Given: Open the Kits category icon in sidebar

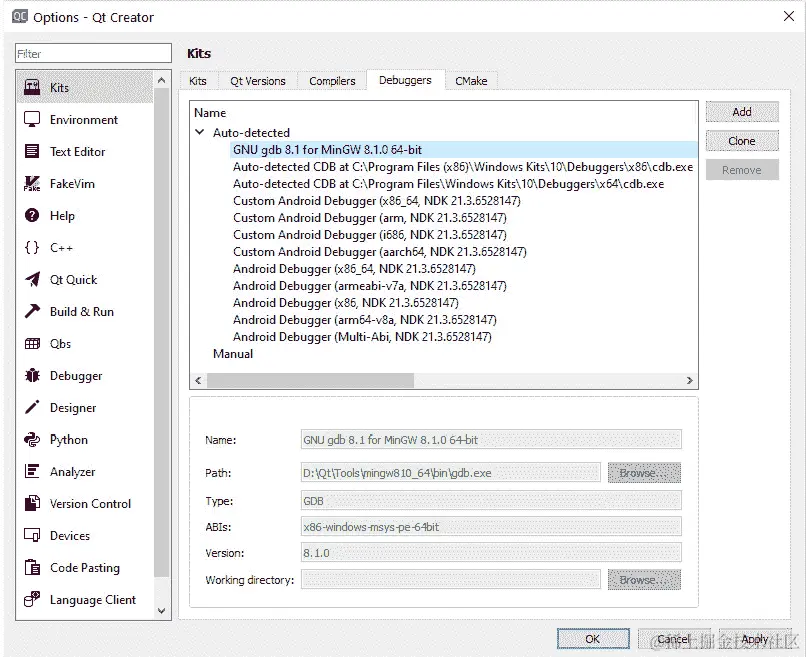Looking at the screenshot, I should (32, 87).
